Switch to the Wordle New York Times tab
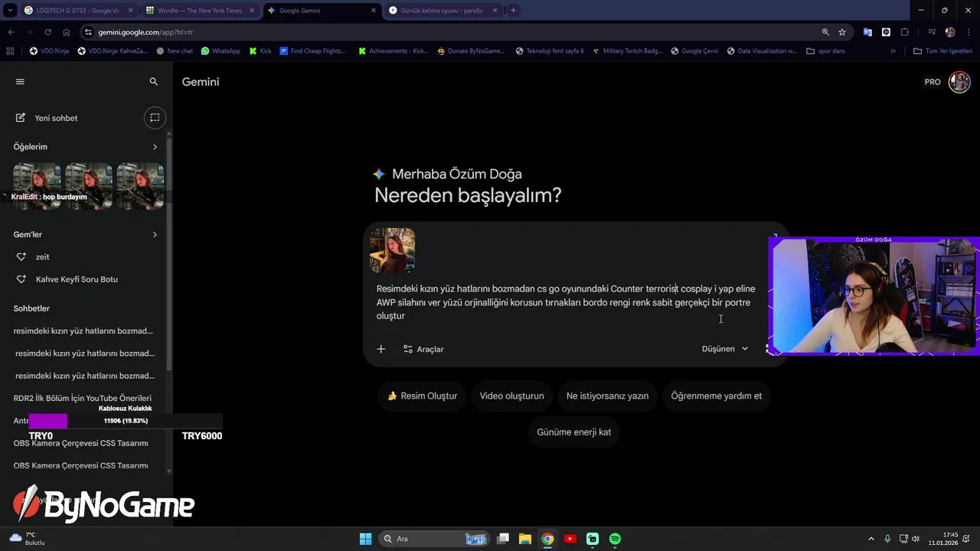Viewport: 980px width, 551px height. [x=199, y=11]
